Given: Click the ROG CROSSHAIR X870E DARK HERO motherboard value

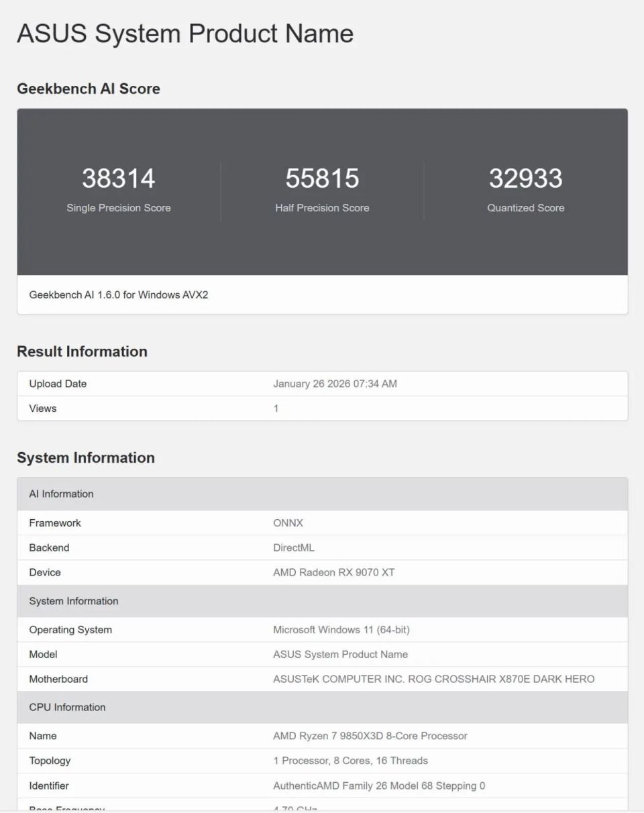Looking at the screenshot, I should pyautogui.click(x=433, y=679).
